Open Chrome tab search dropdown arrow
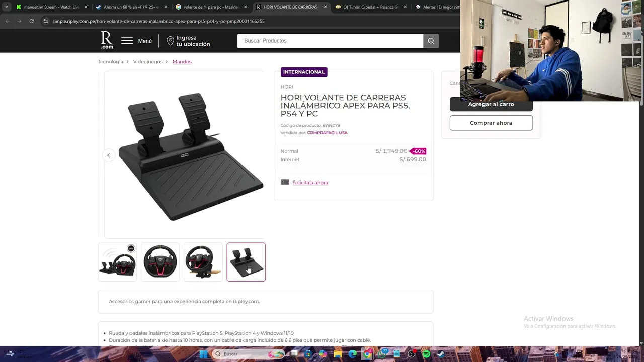 (x=6, y=7)
